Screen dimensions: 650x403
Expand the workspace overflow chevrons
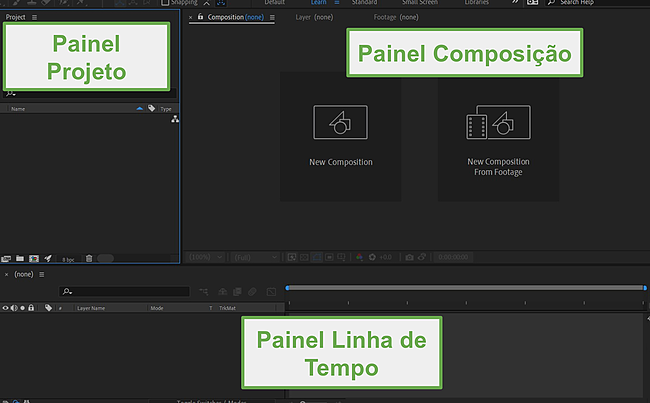(x=515, y=2)
